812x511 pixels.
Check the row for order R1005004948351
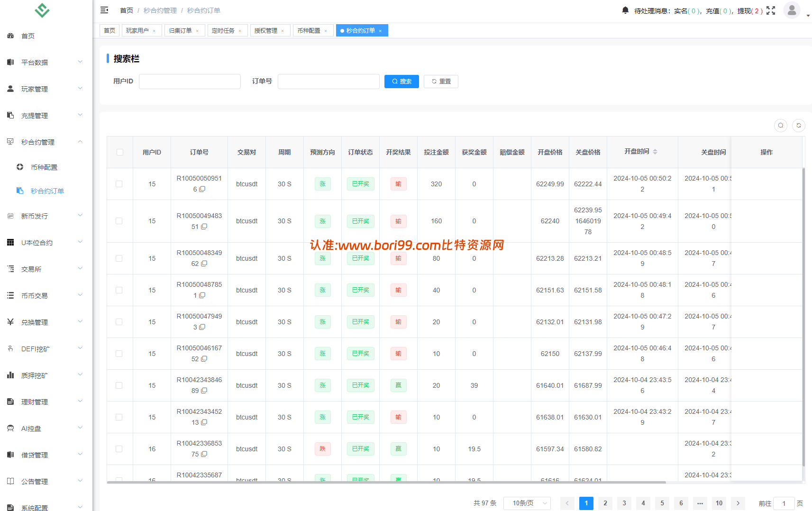click(119, 221)
